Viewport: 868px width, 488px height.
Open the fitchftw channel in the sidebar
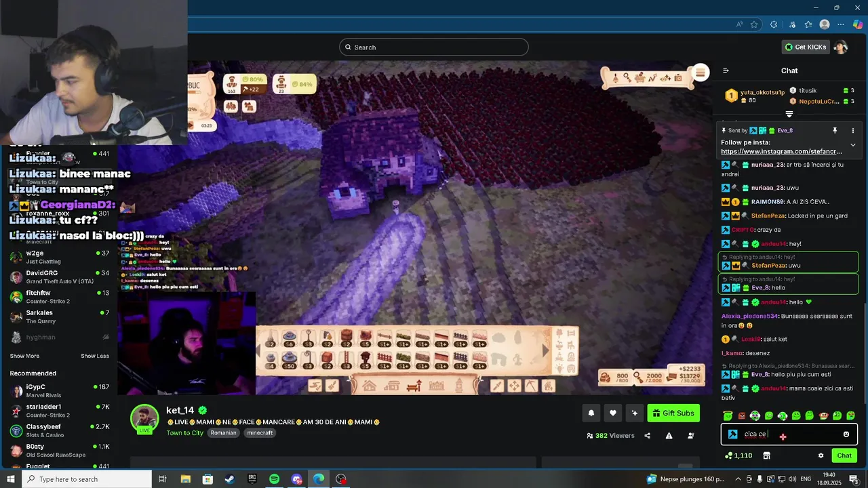tap(60, 297)
